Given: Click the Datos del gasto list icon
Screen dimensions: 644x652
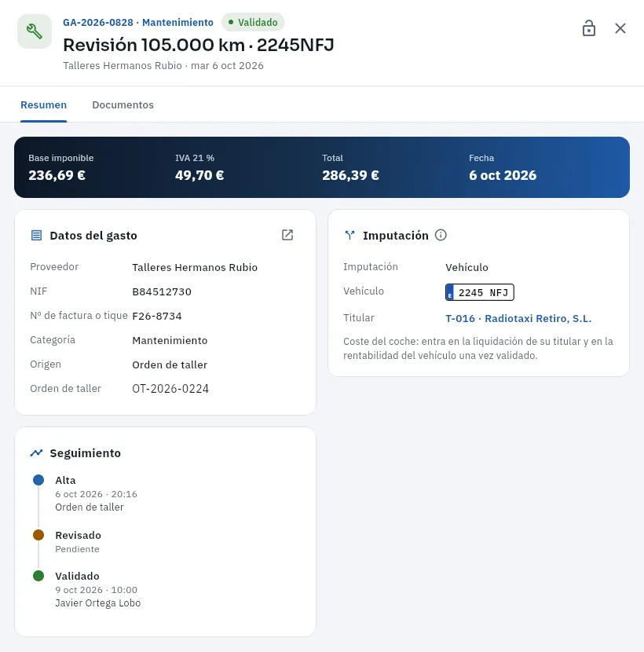Looking at the screenshot, I should point(37,236).
